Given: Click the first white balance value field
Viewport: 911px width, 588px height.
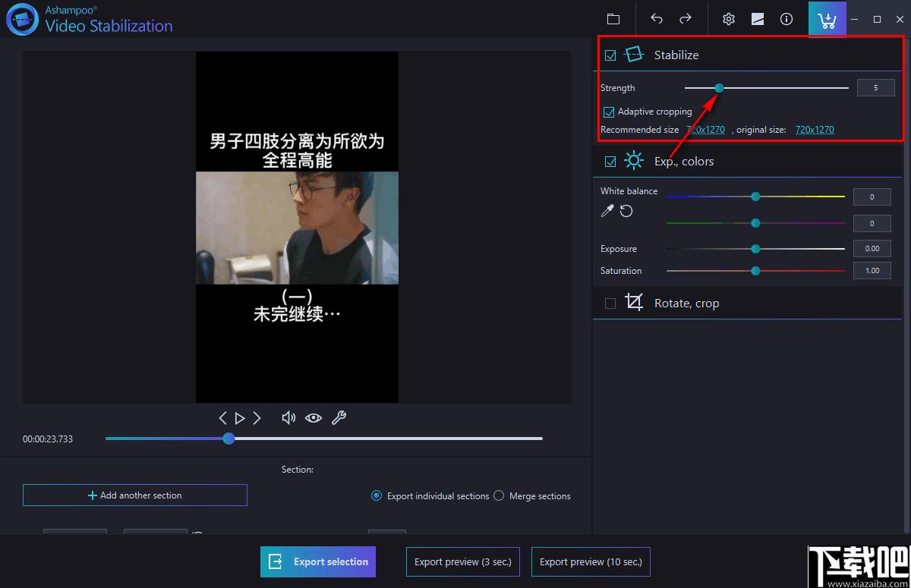Looking at the screenshot, I should pyautogui.click(x=872, y=197).
